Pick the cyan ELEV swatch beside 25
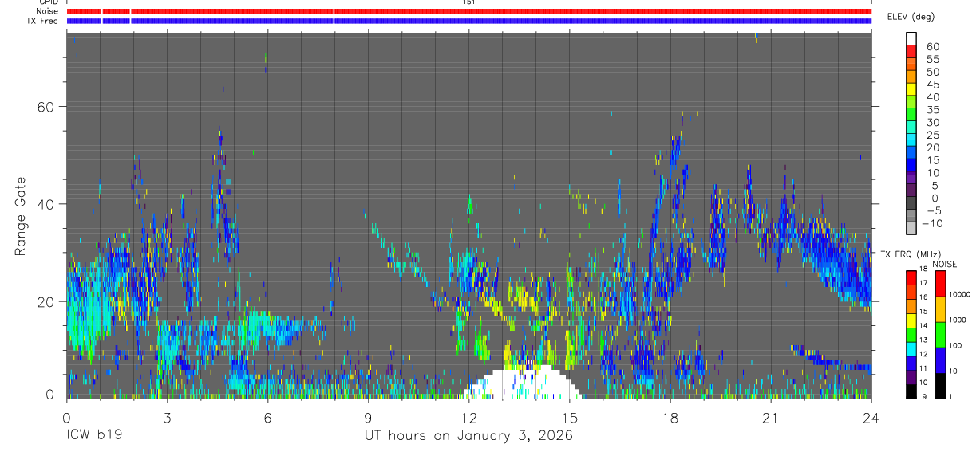This screenshot has width=980, height=452. tap(911, 139)
